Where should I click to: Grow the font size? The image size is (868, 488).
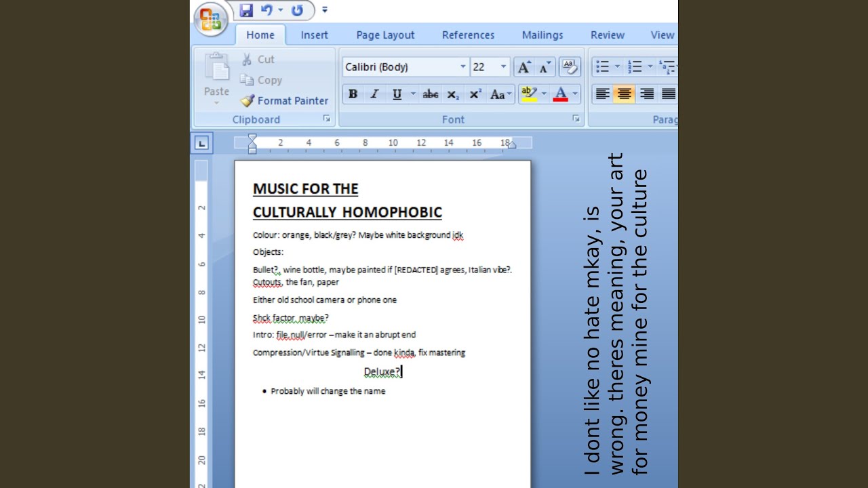(524, 67)
